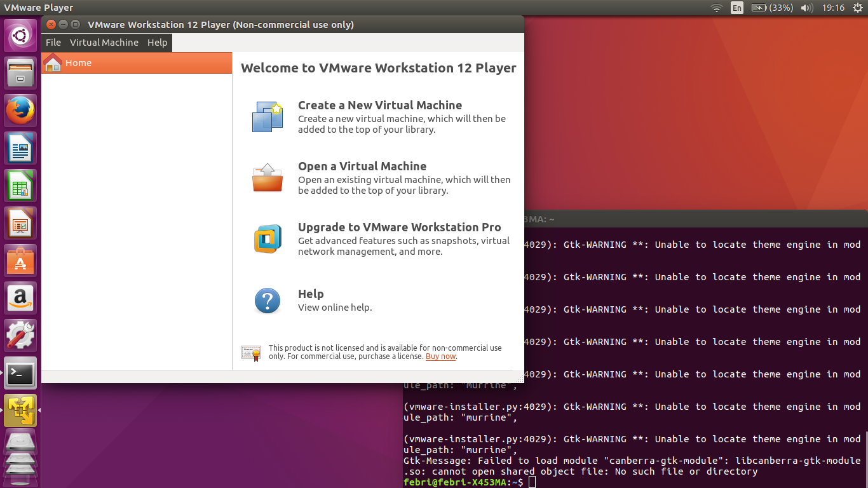Viewport: 868px width, 488px height.
Task: Click the VMware Player launcher icon
Action: tap(21, 410)
